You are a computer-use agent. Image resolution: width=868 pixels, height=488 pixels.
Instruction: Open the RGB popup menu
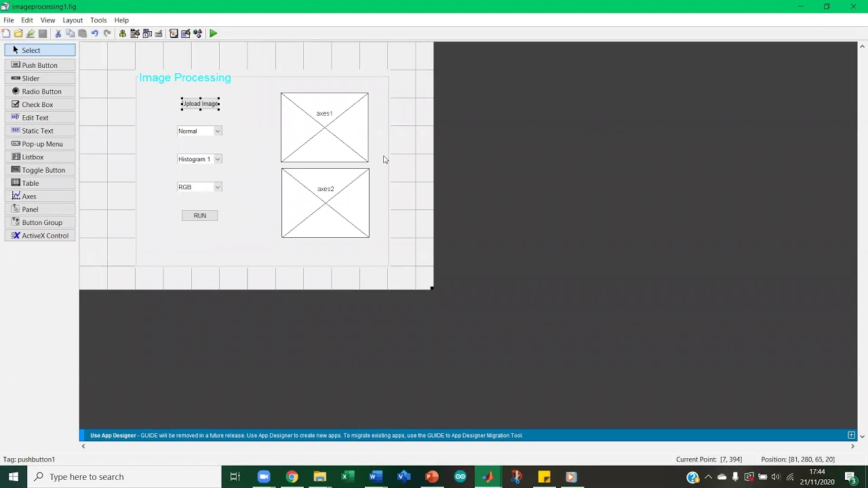199,187
